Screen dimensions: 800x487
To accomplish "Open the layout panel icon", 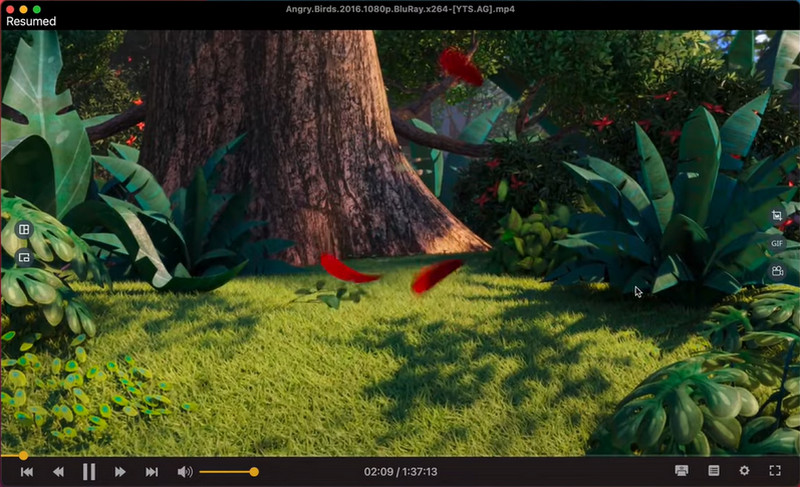I will (x=24, y=229).
